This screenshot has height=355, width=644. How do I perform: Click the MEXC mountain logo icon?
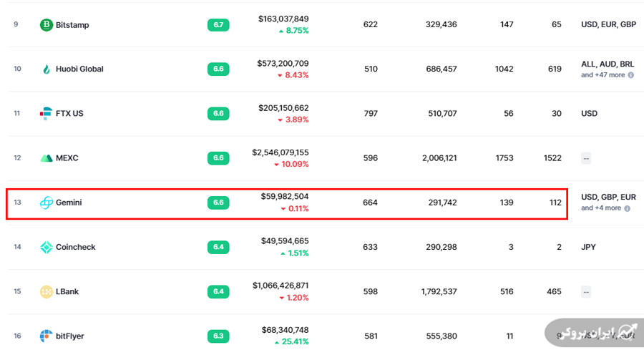[x=47, y=158]
